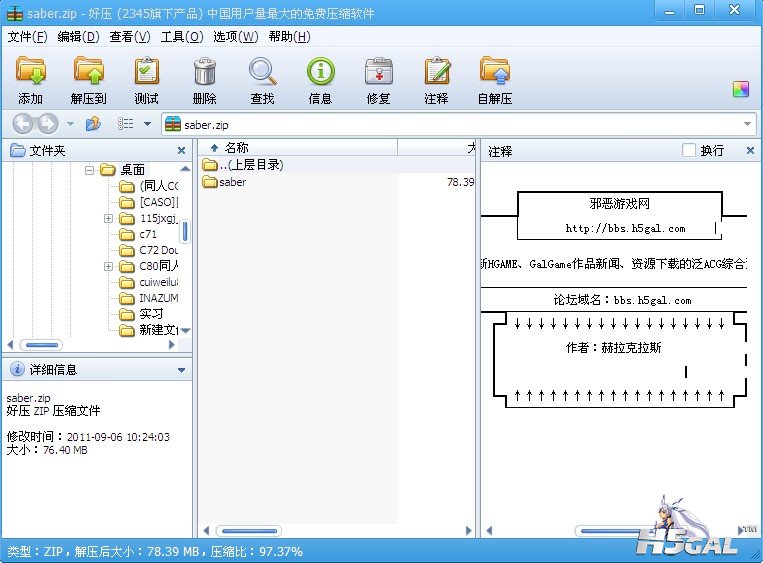Open the address bar path dropdown

click(x=748, y=124)
